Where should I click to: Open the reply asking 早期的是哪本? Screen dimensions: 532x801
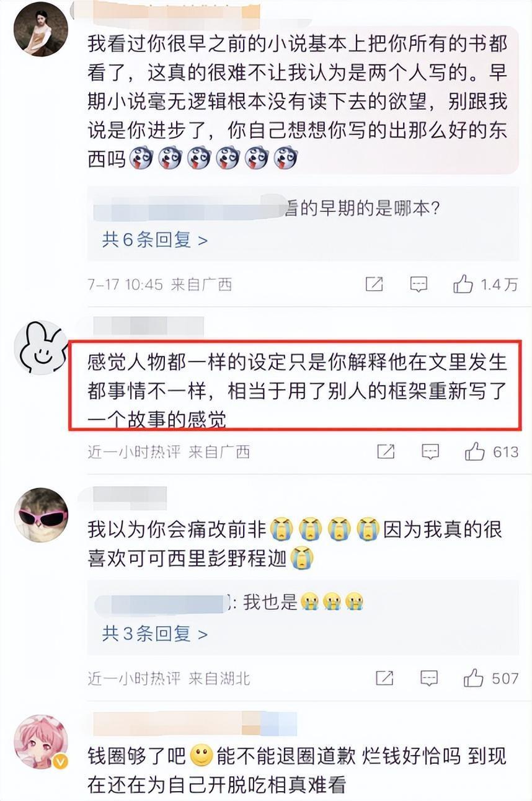[267, 208]
